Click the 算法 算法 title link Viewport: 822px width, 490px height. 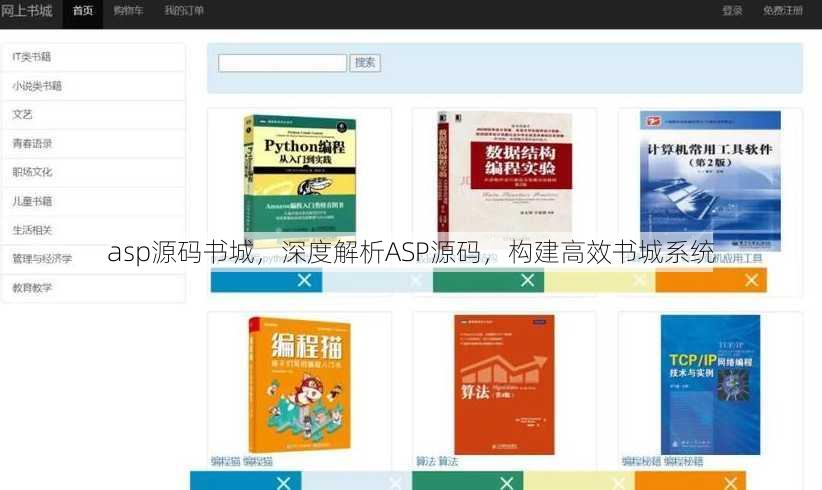pyautogui.click(x=437, y=462)
